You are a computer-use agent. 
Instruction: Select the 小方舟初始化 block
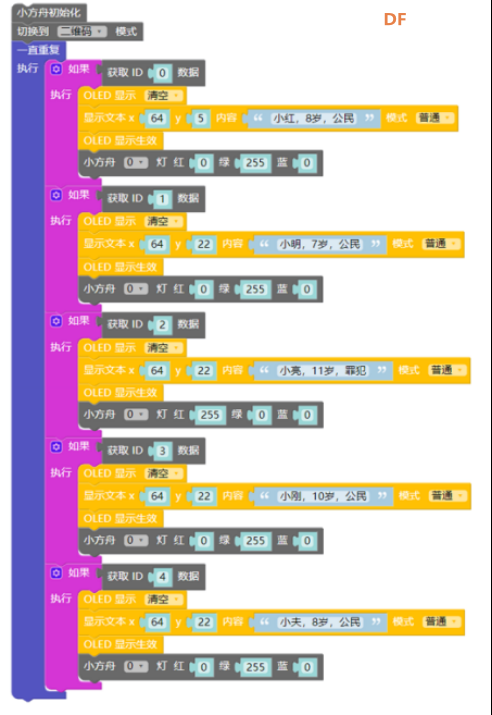coord(48,13)
